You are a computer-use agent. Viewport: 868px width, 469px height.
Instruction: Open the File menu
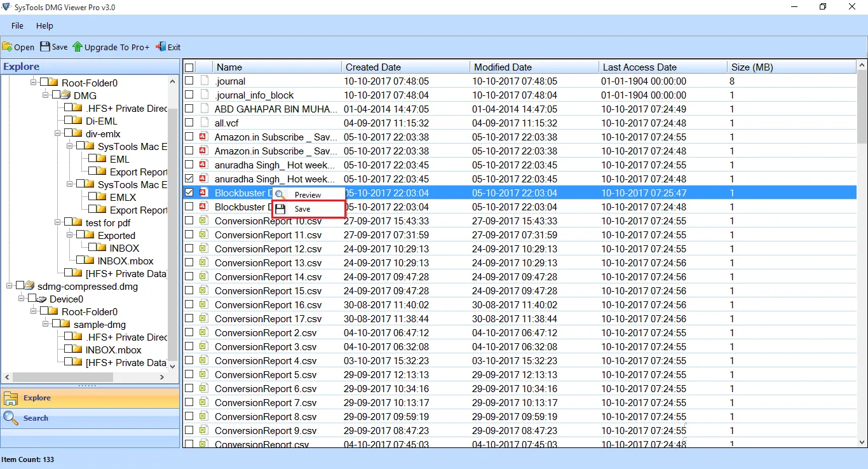[x=17, y=25]
